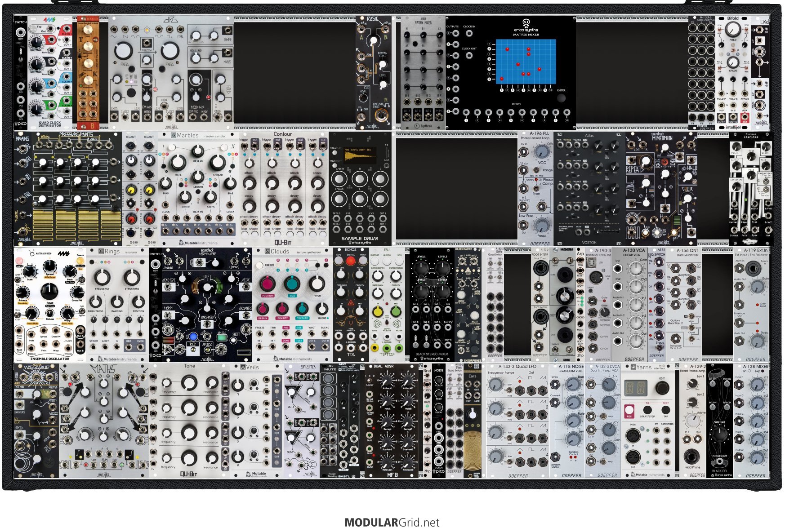Click the "BLACK STEREO MIXER" label
The image size is (785, 532).
(432, 354)
